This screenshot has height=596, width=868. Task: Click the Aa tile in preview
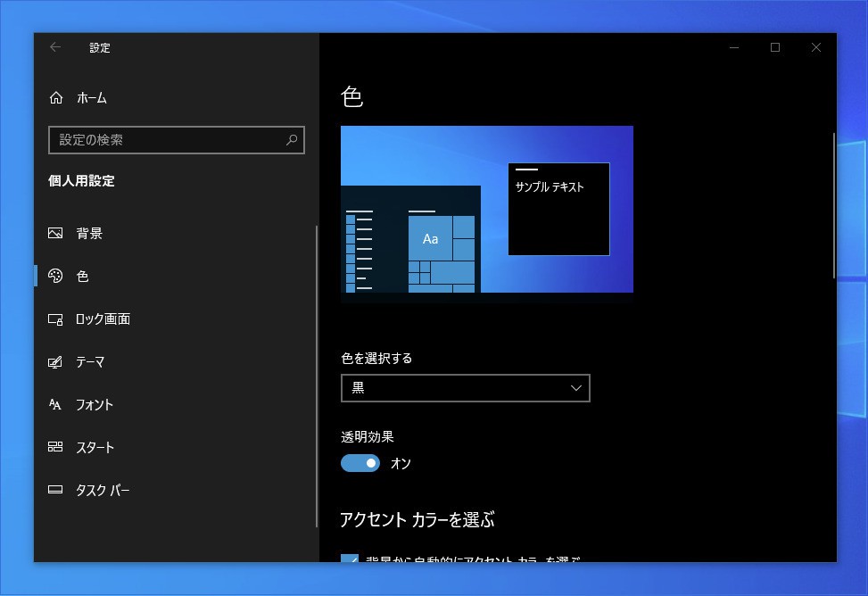[430, 239]
